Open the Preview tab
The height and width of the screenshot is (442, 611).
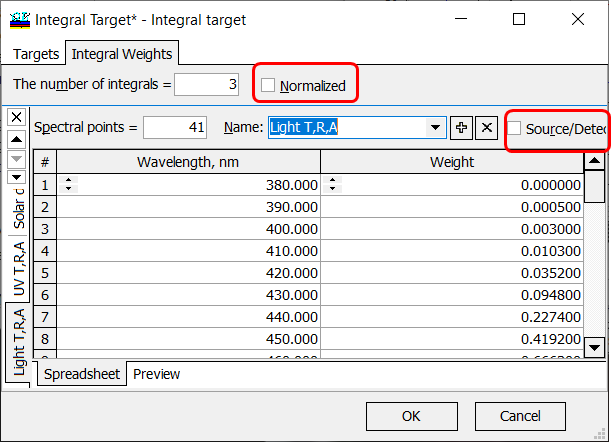click(x=156, y=374)
